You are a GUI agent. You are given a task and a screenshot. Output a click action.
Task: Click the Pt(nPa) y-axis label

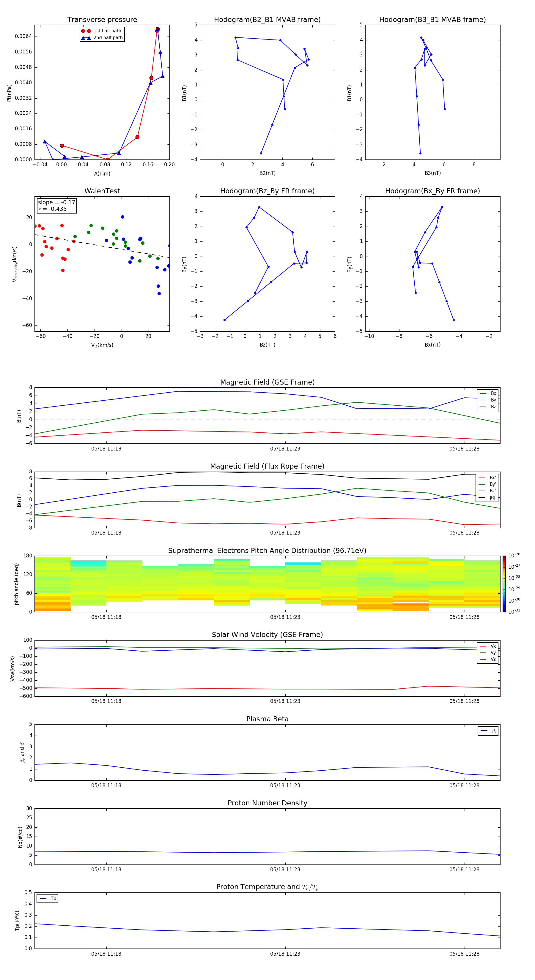[x=9, y=92]
